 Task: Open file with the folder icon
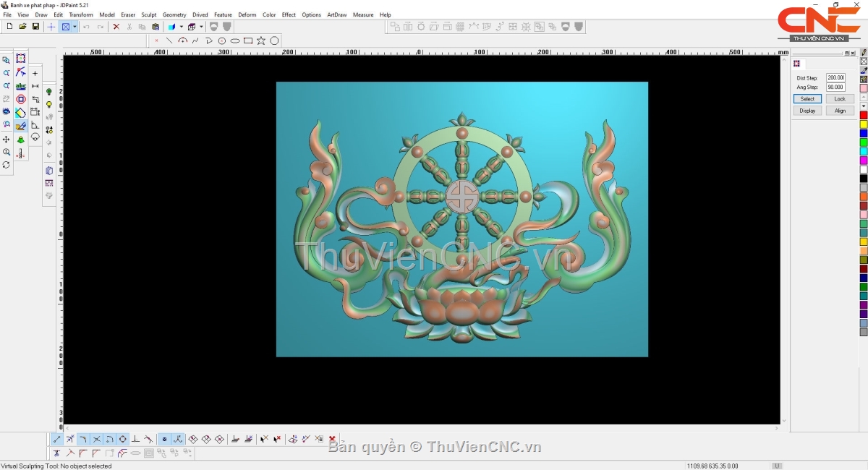pyautogui.click(x=22, y=27)
